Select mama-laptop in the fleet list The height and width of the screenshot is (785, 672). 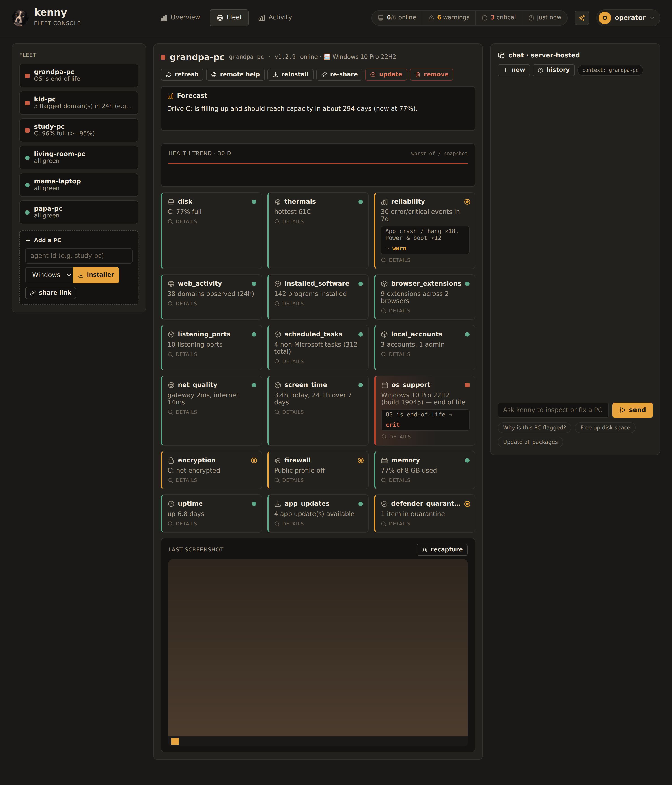79,185
